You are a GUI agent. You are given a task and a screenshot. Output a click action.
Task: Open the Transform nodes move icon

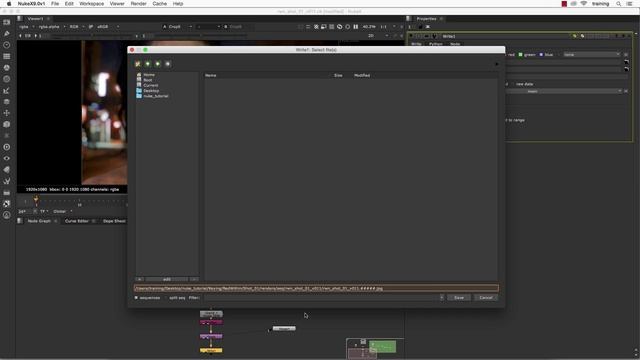point(7,113)
